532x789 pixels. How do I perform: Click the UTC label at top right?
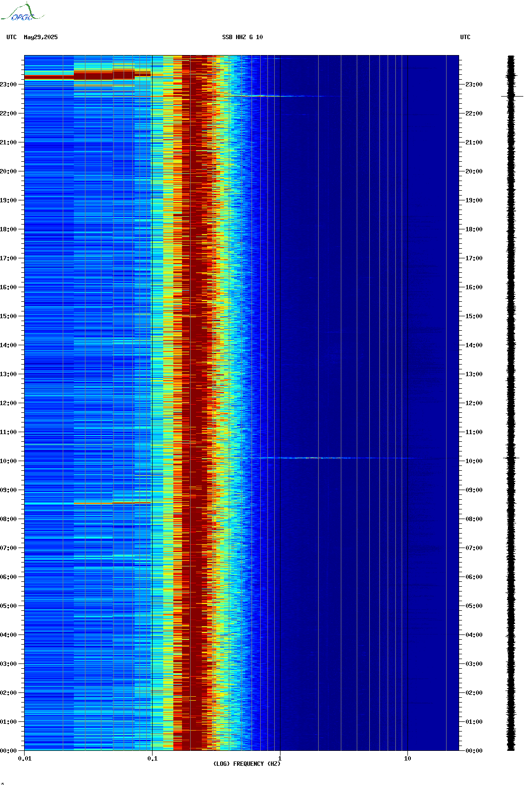coord(465,37)
